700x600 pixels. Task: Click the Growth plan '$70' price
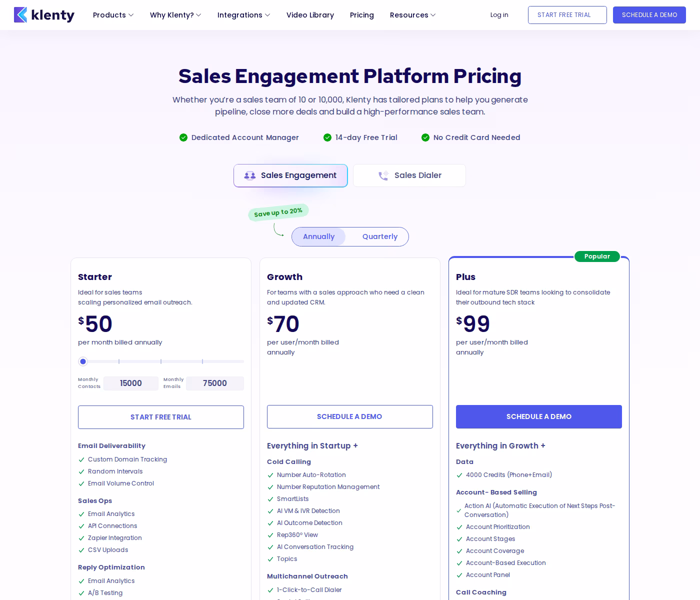[x=283, y=324]
